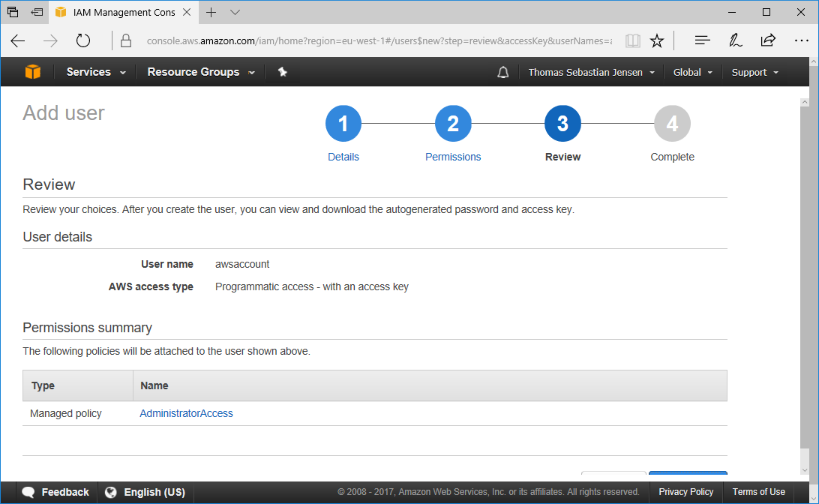Click the Feedback button in footer

point(56,492)
